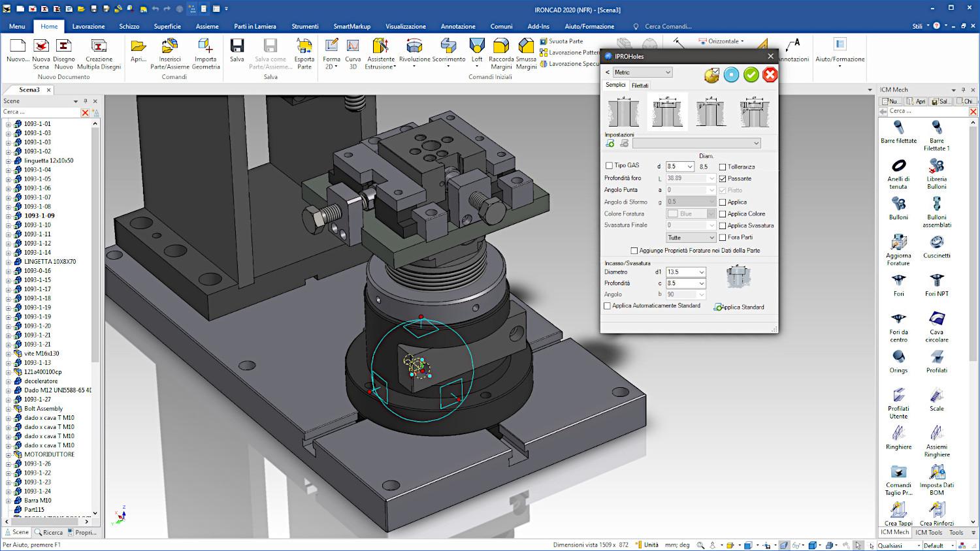Click the Rivoluzione tool icon
980x551 pixels.
point(414,47)
